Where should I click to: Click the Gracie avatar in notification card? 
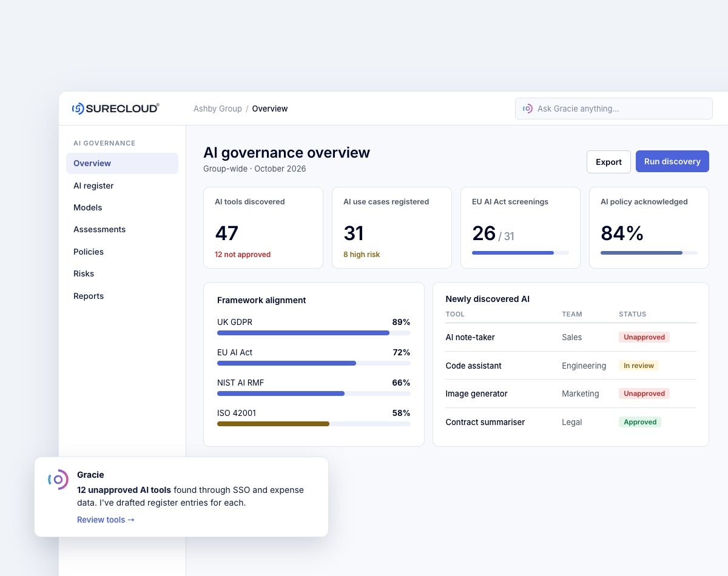tap(58, 480)
